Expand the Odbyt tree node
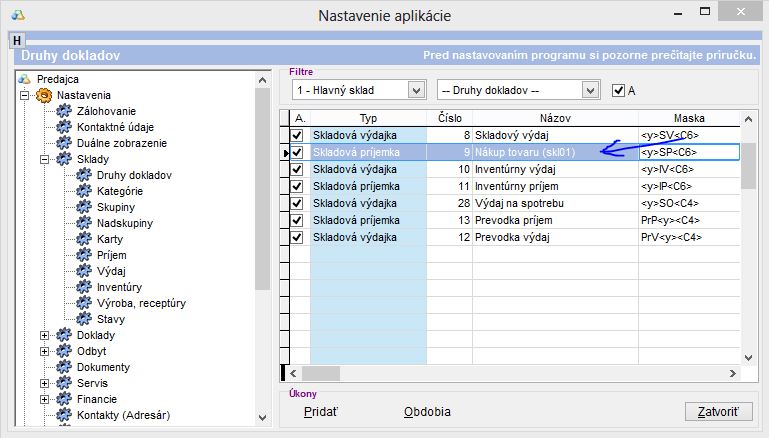769x438 pixels. click(44, 351)
